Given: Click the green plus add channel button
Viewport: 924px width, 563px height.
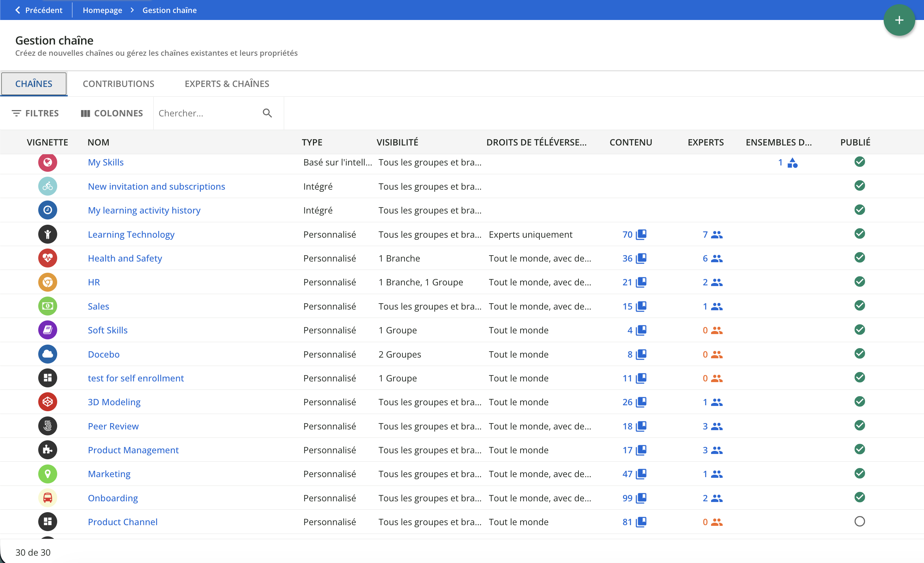Looking at the screenshot, I should click(898, 20).
